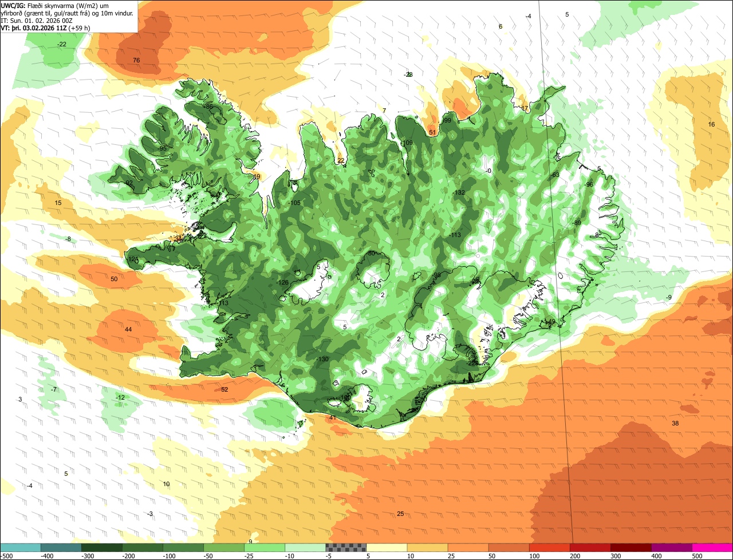Click the map value -7
Viewport: 733px width, 560px height.
[54, 389]
